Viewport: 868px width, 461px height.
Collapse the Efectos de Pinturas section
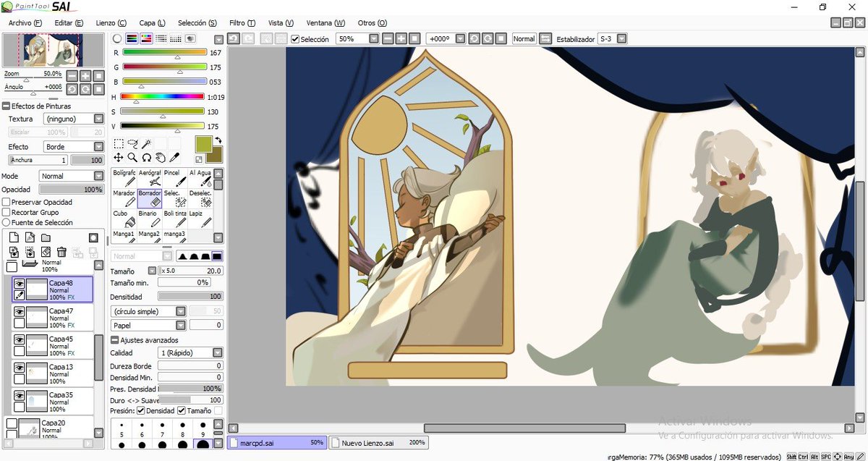click(6, 106)
